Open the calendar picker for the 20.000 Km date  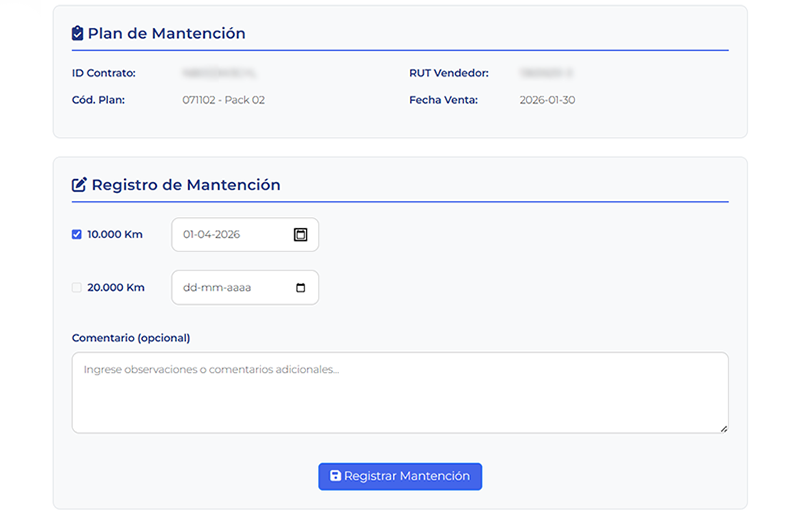[x=301, y=288]
